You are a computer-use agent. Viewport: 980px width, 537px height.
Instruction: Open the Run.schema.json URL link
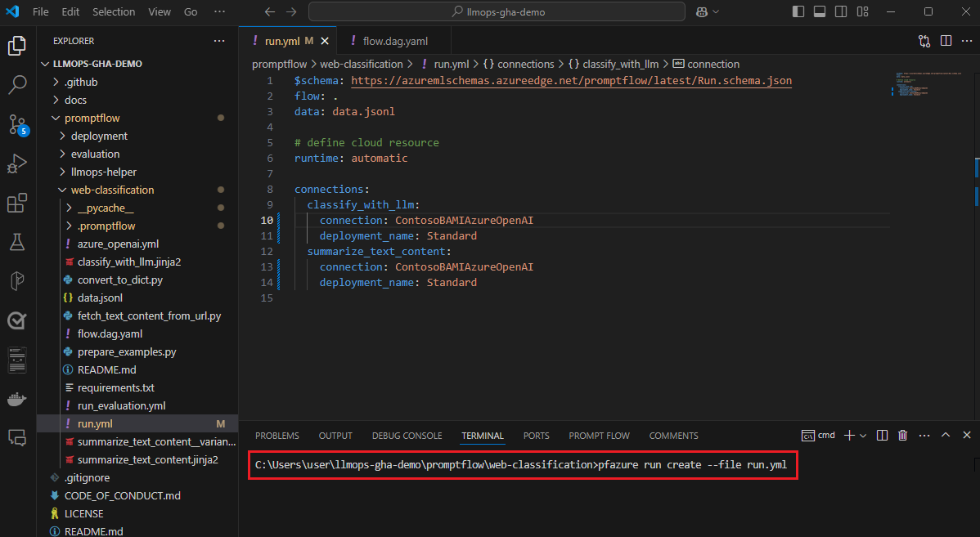click(x=571, y=81)
